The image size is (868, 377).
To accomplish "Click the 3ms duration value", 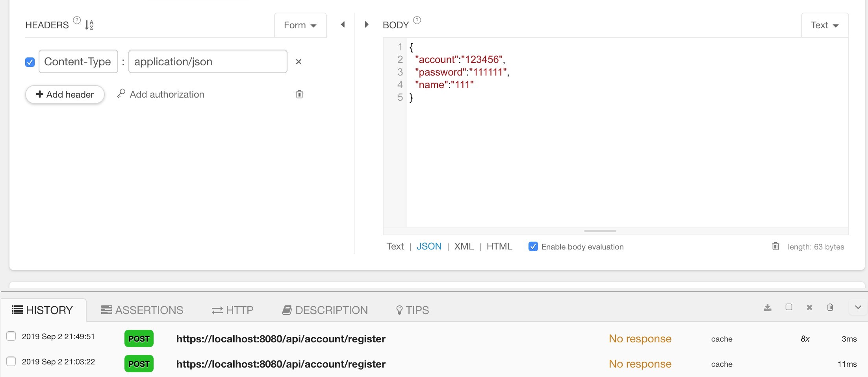I will pos(849,339).
